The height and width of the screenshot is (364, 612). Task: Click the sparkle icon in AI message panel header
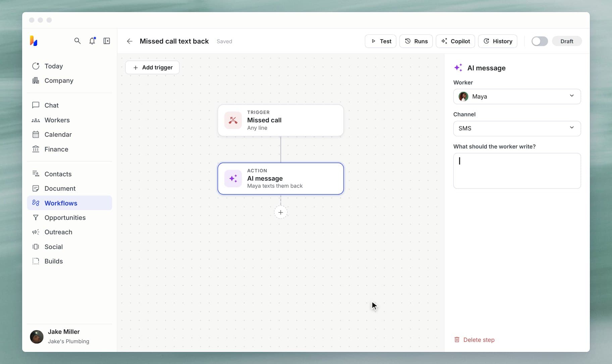(458, 68)
